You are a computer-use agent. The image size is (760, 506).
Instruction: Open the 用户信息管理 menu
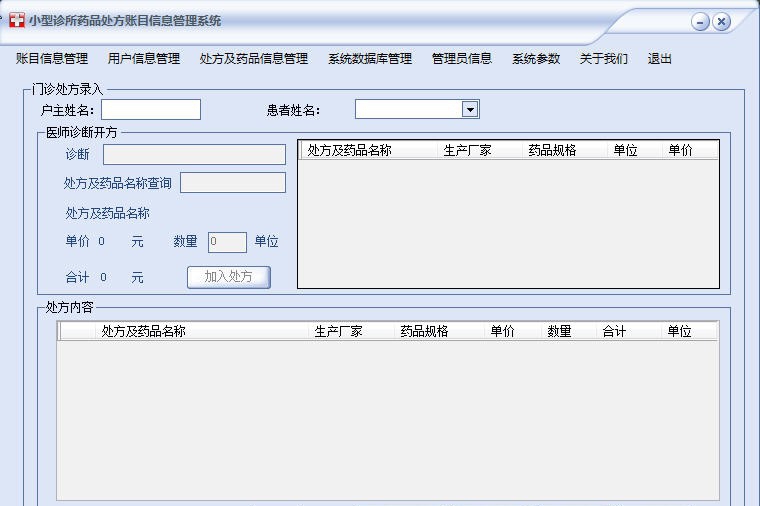point(144,59)
